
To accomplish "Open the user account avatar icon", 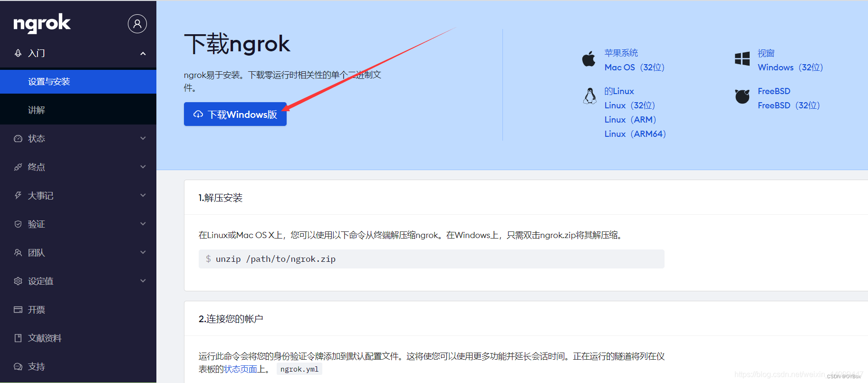I will (x=137, y=24).
